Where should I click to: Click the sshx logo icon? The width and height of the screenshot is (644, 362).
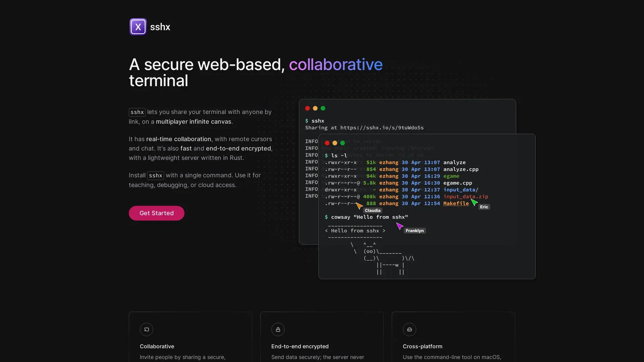pyautogui.click(x=138, y=26)
